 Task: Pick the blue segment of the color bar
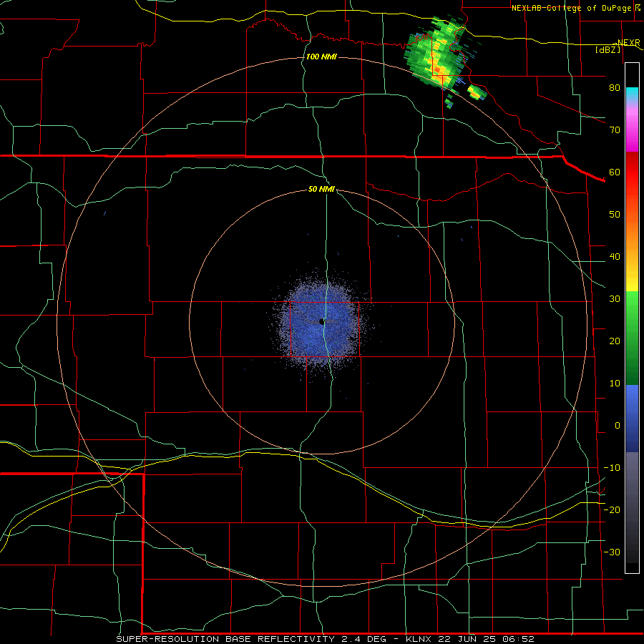click(x=632, y=419)
